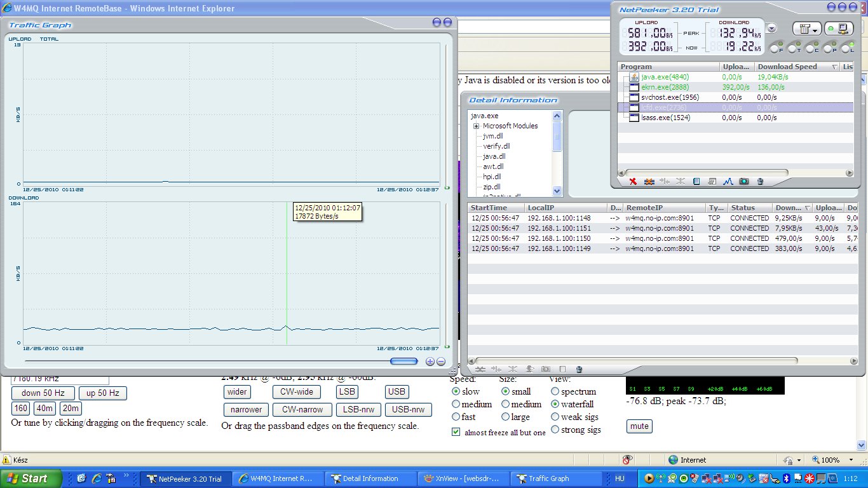Uncheck almost freeze all but one checkbox
The height and width of the screenshot is (488, 868).
(456, 432)
